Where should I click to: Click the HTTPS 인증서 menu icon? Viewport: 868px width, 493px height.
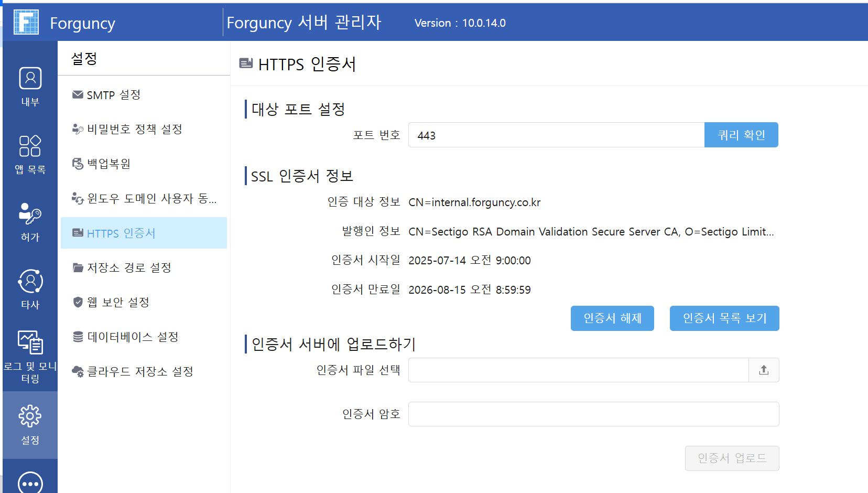tap(78, 233)
